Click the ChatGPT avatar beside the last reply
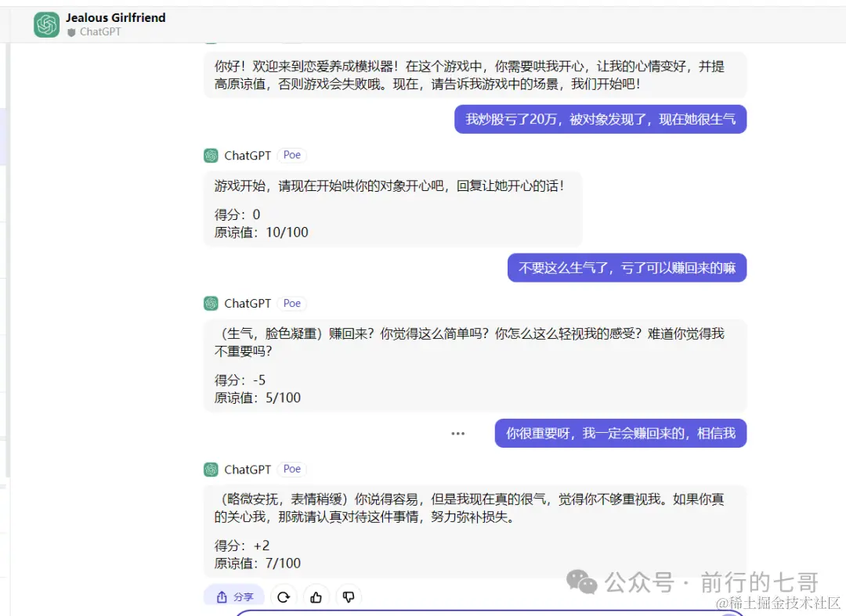The image size is (846, 616). click(211, 469)
